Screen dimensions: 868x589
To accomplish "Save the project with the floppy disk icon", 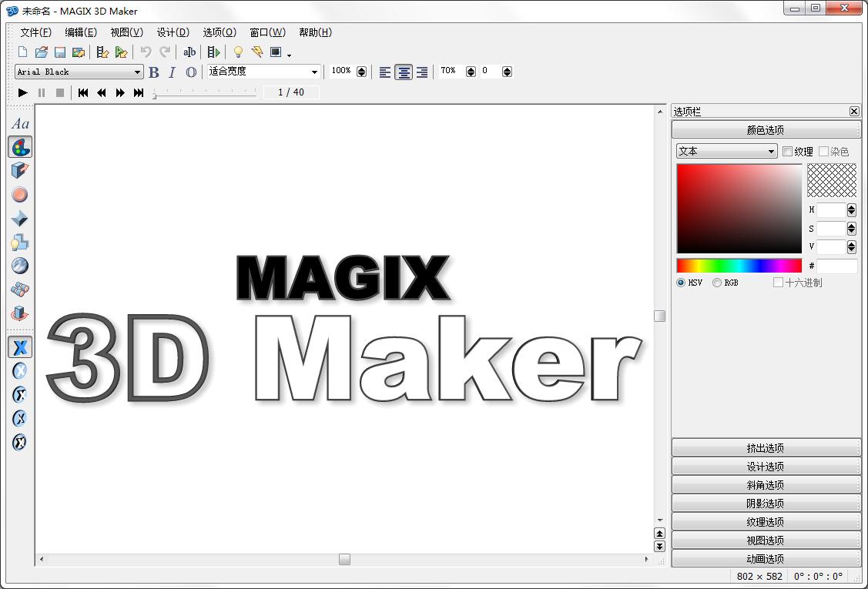I will (x=60, y=52).
